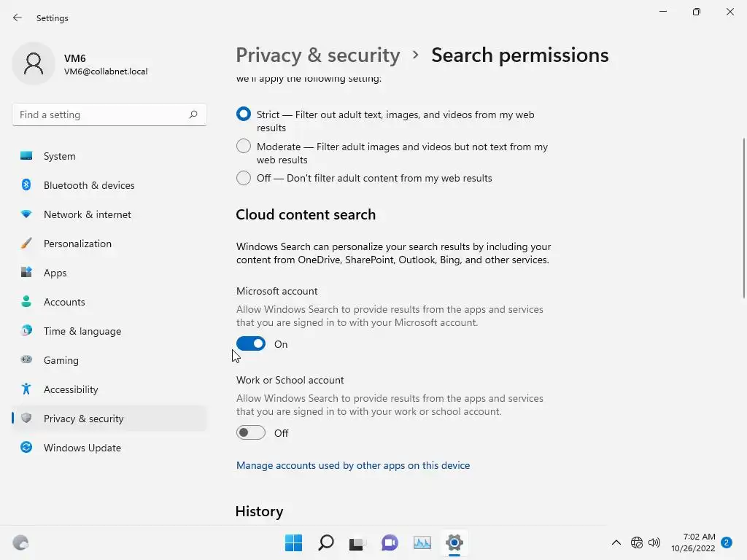
Task: Select the Gaming controller icon
Action: 26,359
